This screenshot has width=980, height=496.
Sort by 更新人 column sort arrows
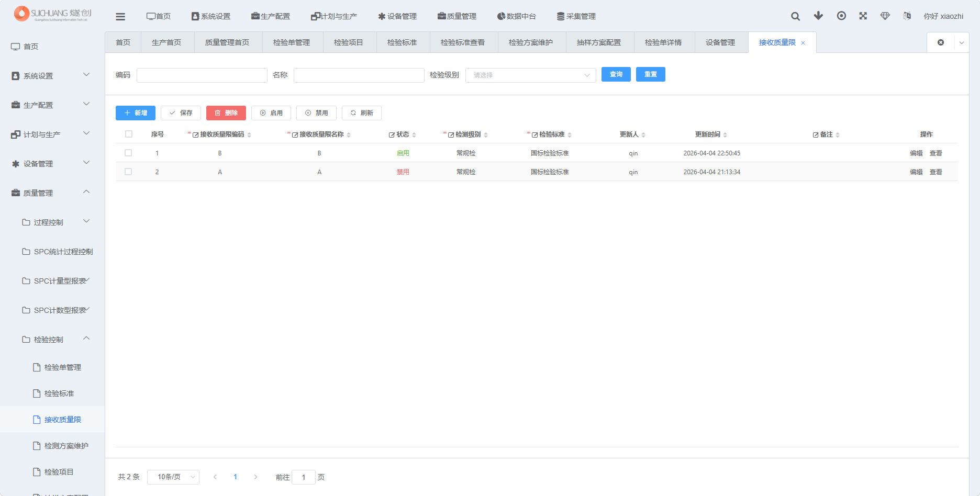[643, 135]
